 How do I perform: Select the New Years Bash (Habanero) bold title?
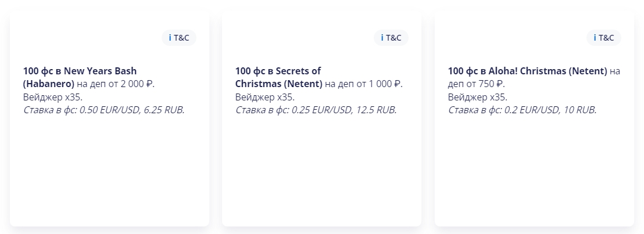point(80,78)
